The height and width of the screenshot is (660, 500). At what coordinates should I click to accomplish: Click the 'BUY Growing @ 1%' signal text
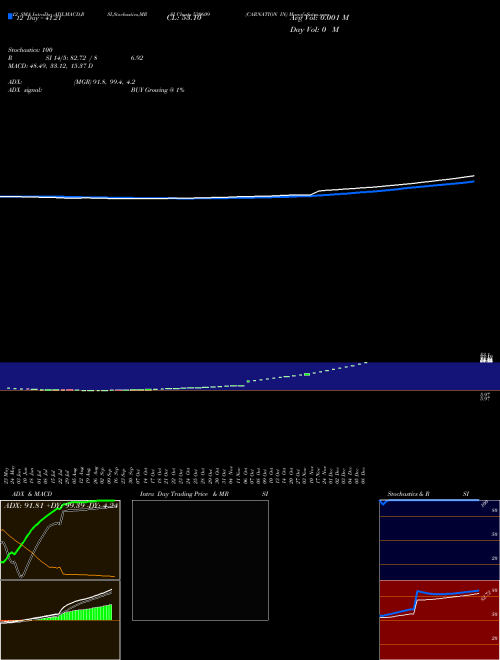(x=157, y=90)
